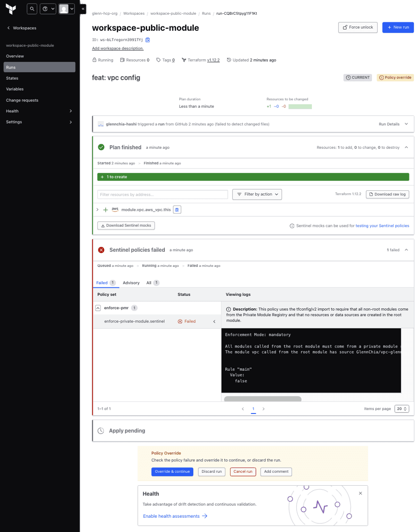Go to next page arrow
The image size is (417, 532).
(x=263, y=409)
